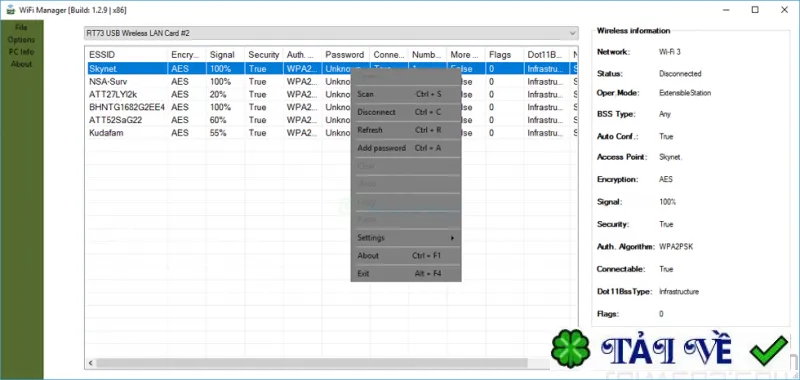Click the Dot11BssType value Infrastructure

coord(679,292)
